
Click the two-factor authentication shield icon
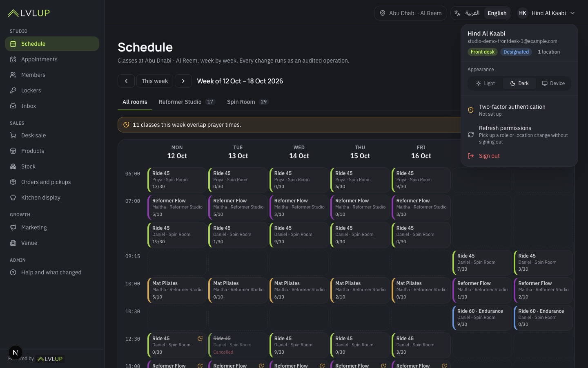coord(471,110)
